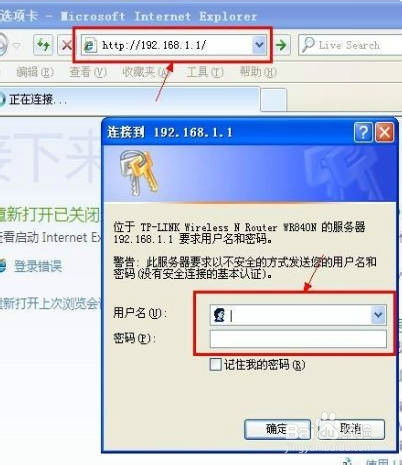This screenshot has width=402, height=465.
Task: Click the Live Search magnifier icon
Action: (x=308, y=45)
